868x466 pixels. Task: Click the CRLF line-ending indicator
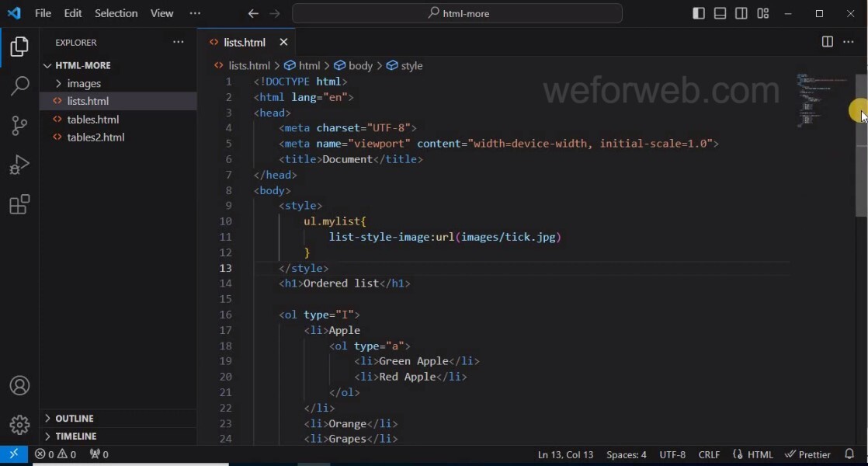point(709,454)
